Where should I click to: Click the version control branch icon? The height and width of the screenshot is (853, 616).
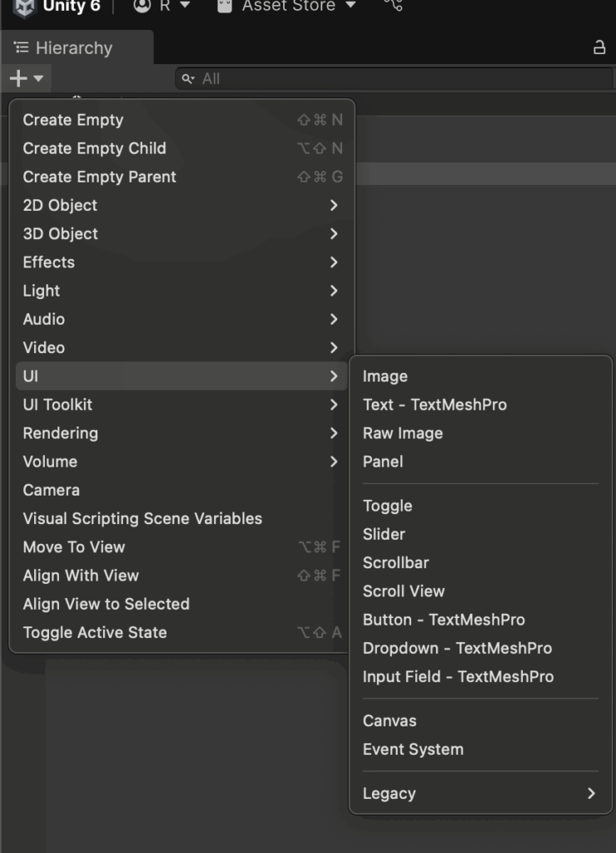pos(394,6)
